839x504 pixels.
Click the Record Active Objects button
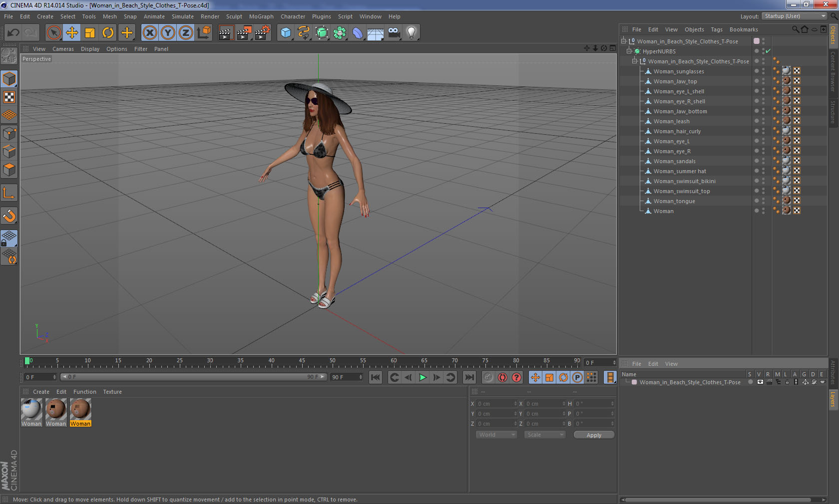click(x=488, y=377)
